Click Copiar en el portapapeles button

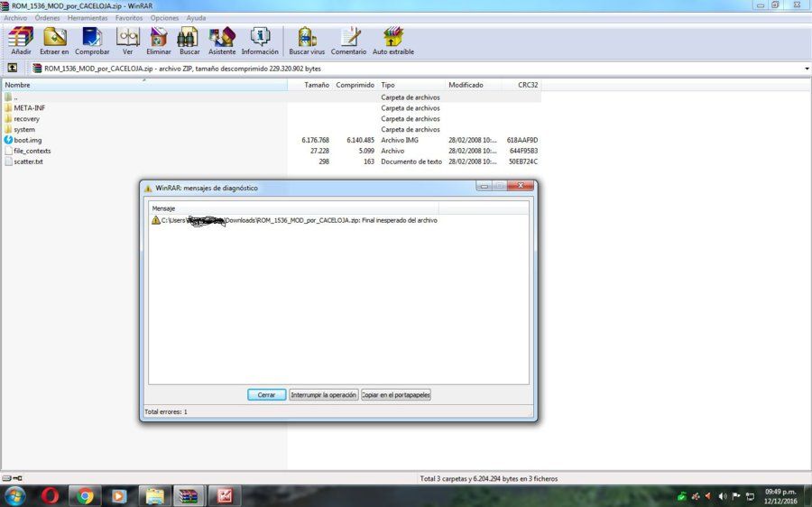point(396,394)
